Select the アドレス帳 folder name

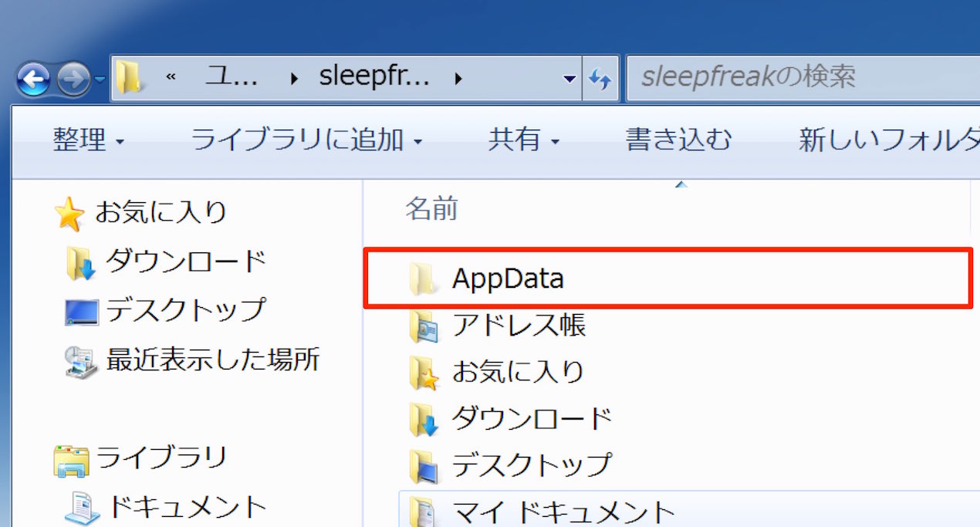[x=519, y=326]
